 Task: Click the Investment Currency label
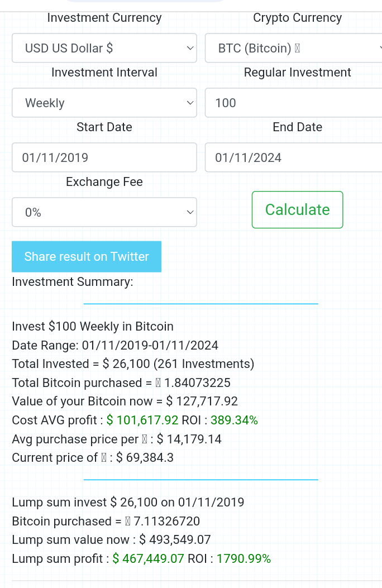[x=104, y=18]
